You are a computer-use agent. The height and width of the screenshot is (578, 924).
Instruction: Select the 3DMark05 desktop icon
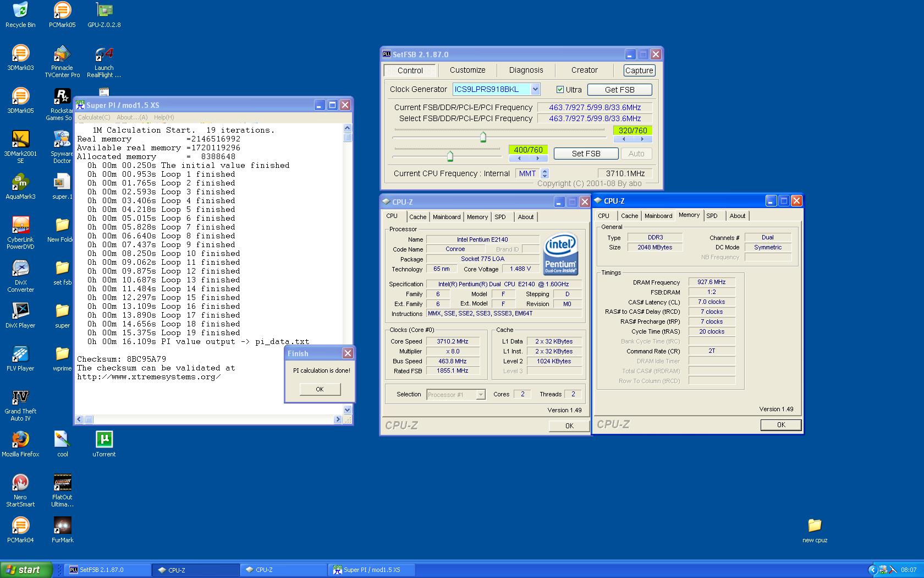click(20, 101)
